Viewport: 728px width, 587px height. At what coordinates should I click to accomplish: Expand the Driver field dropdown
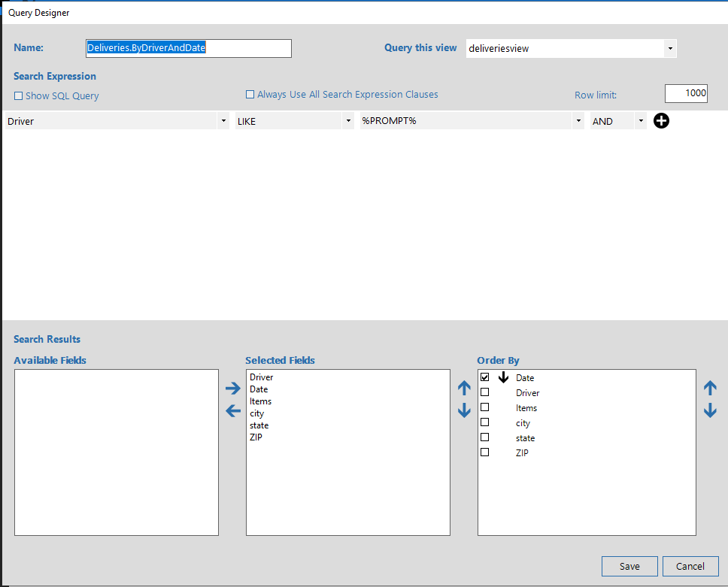[223, 121]
